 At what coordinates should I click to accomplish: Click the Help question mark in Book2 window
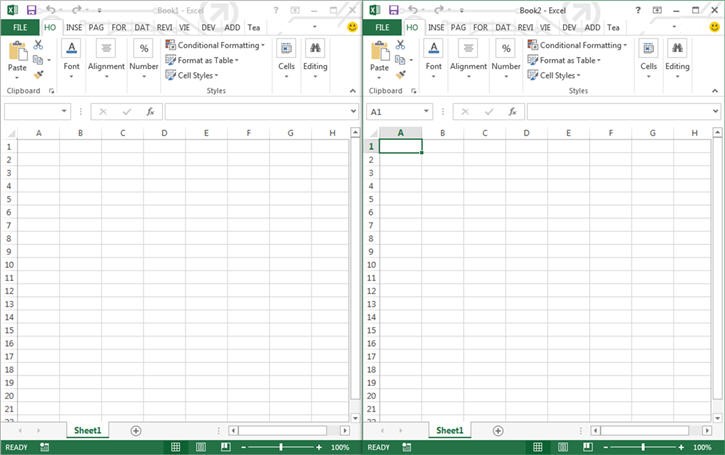[x=638, y=10]
